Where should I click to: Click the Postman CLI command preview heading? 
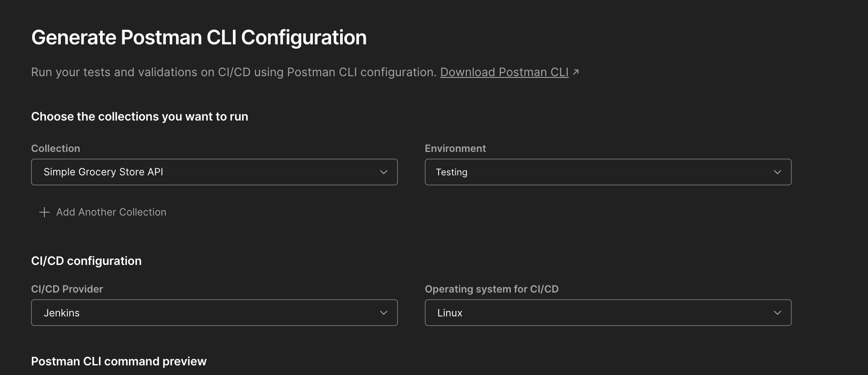[119, 361]
